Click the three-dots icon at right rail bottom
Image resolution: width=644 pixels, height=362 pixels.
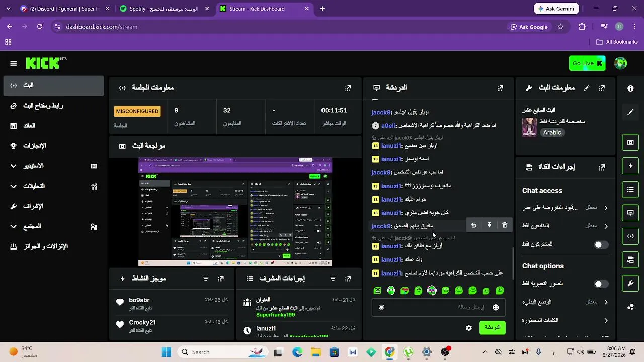630,307
